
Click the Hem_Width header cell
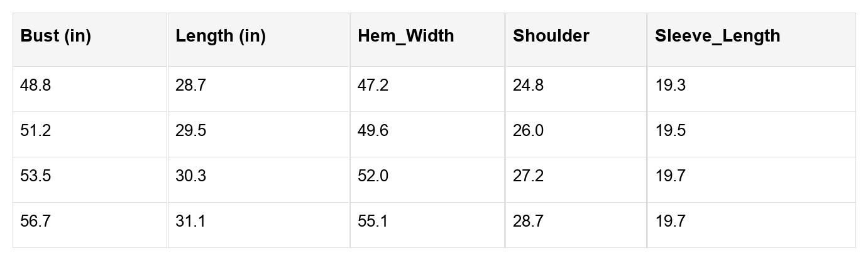[405, 37]
